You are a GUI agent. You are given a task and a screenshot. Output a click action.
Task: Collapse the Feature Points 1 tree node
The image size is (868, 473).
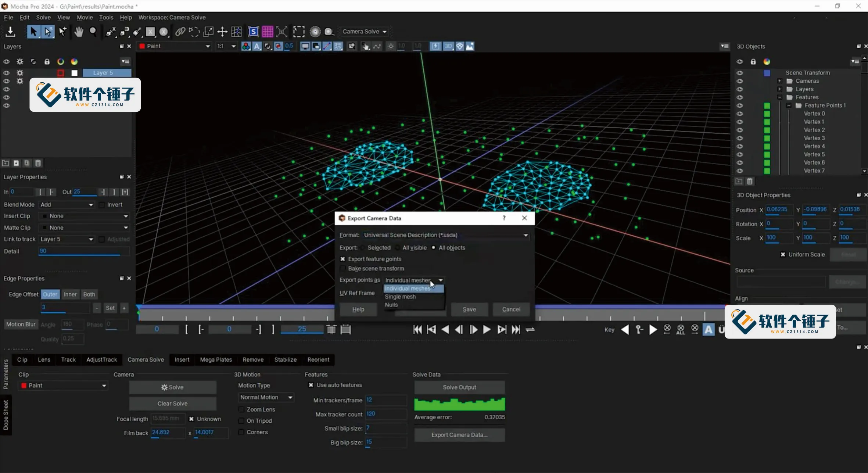789,105
